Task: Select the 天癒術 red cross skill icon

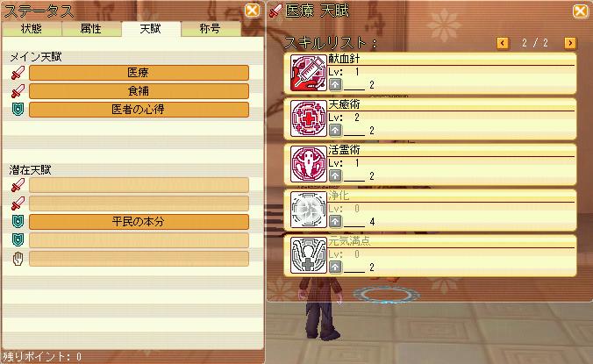Action: pos(308,118)
